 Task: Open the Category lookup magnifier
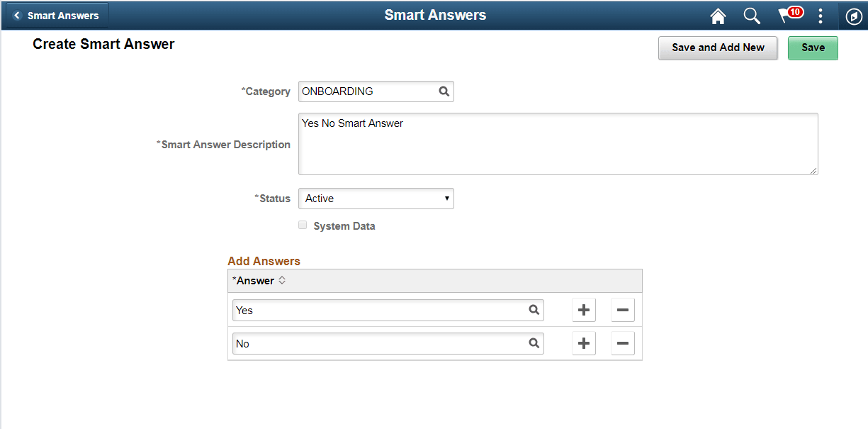tap(444, 91)
